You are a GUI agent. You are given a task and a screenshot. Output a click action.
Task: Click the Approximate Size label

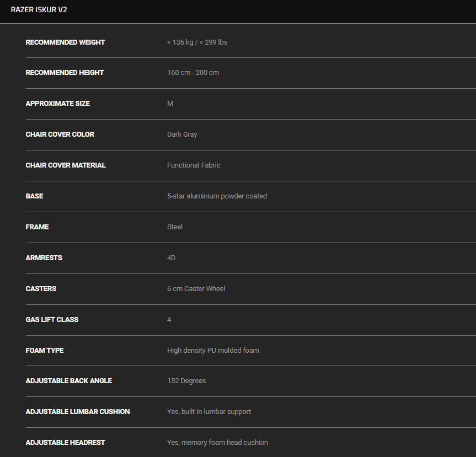[x=57, y=104]
